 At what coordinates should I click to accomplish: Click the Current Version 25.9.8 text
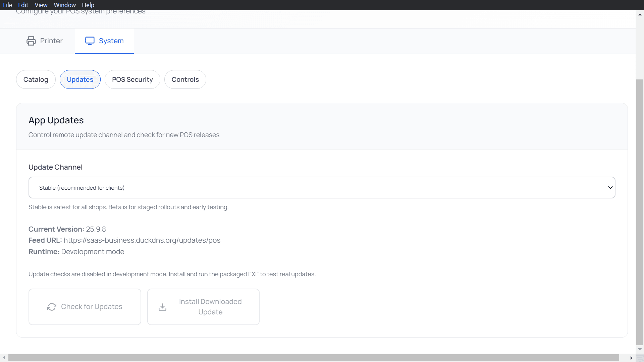coord(67,229)
